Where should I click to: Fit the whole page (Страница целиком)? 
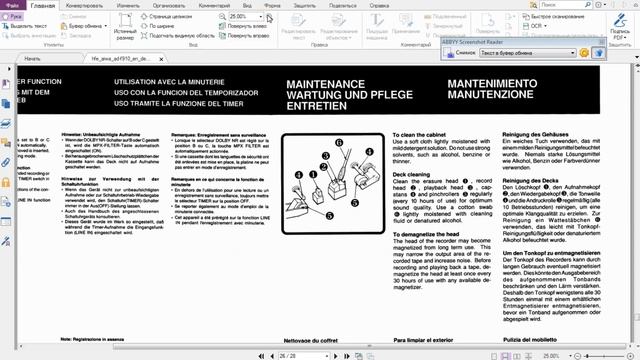point(167,17)
